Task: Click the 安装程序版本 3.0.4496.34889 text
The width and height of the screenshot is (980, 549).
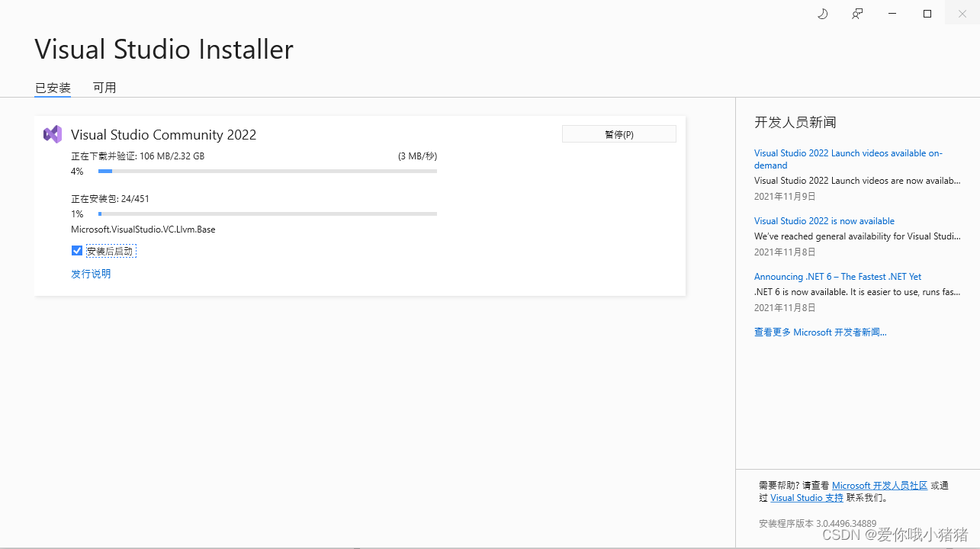Action: [818, 524]
